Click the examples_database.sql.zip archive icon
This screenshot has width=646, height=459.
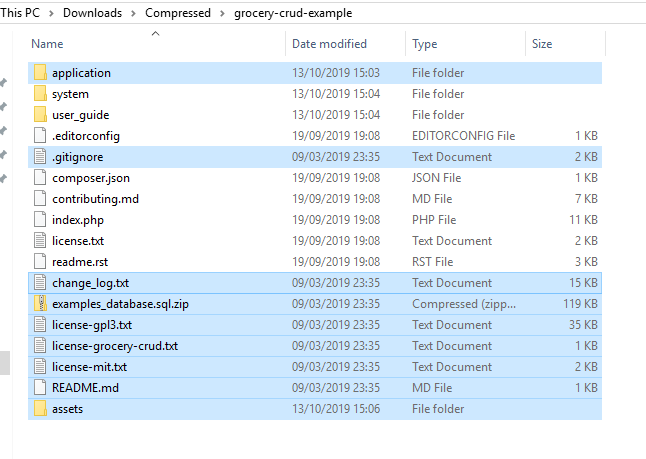click(x=40, y=304)
